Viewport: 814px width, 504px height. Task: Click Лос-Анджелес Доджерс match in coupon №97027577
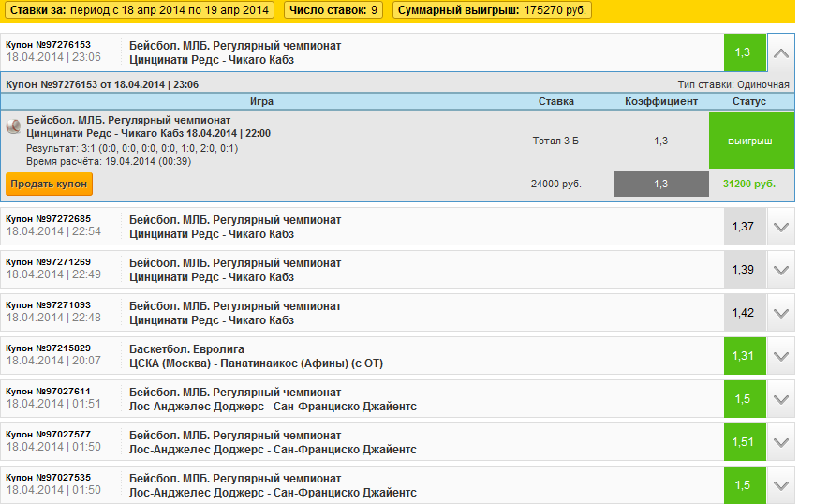(273, 450)
